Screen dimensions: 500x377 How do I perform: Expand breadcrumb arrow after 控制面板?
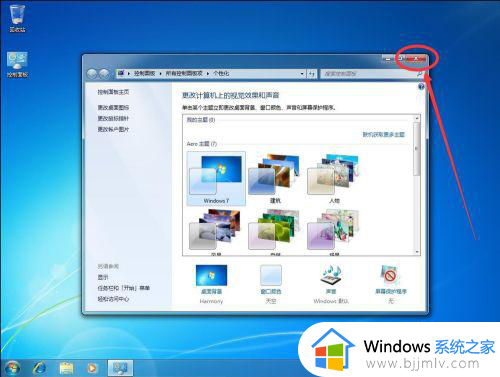(x=160, y=74)
